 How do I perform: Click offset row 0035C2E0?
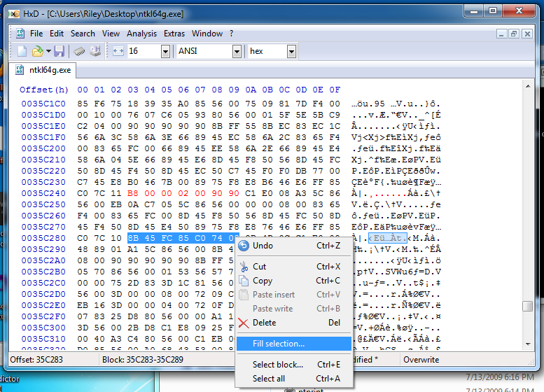pyautogui.click(x=43, y=305)
